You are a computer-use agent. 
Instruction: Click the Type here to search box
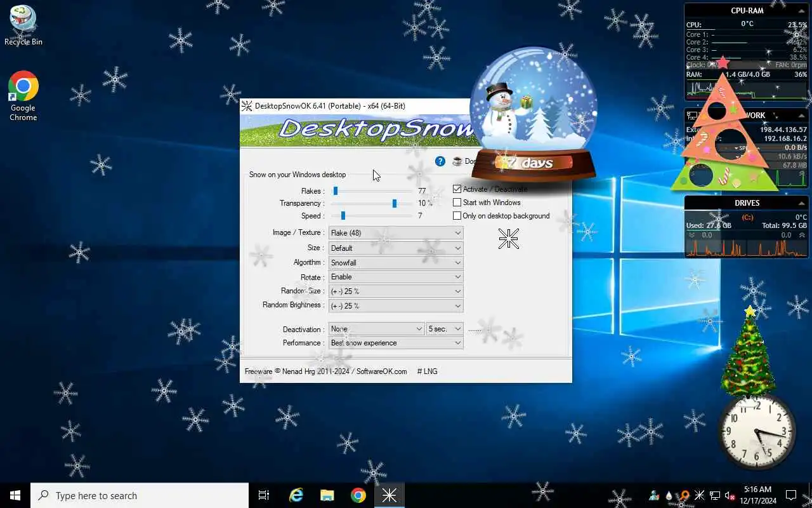140,495
